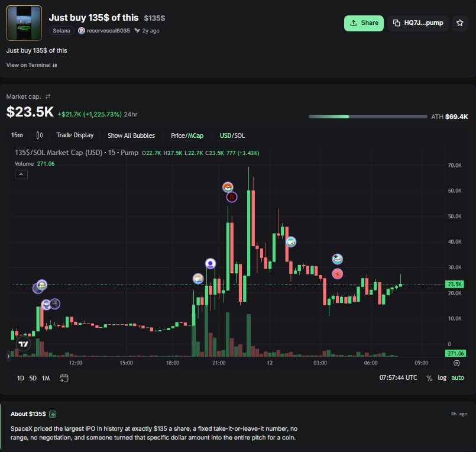Click the TradingView logo on chart
This screenshot has height=452, width=476.
click(23, 344)
